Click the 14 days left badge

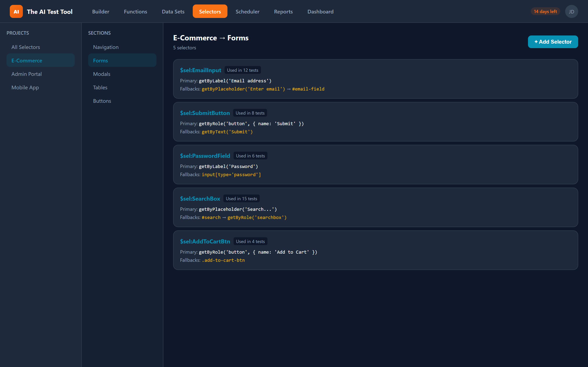[545, 11]
